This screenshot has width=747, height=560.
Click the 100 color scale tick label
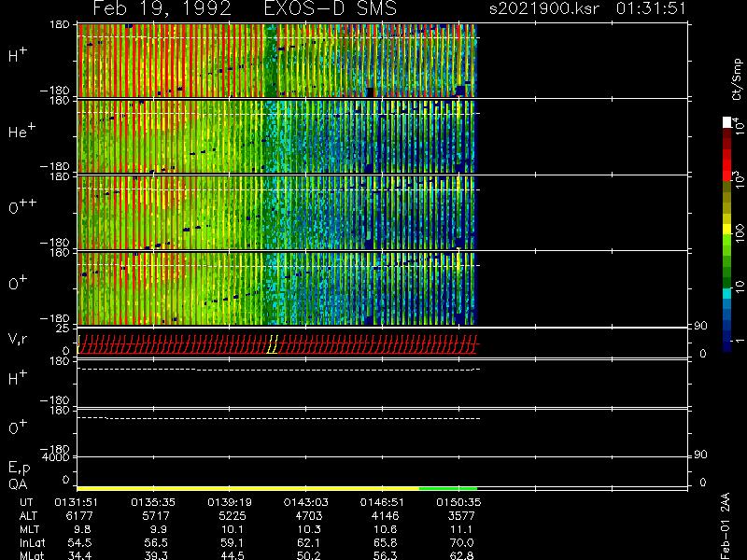[x=739, y=233]
